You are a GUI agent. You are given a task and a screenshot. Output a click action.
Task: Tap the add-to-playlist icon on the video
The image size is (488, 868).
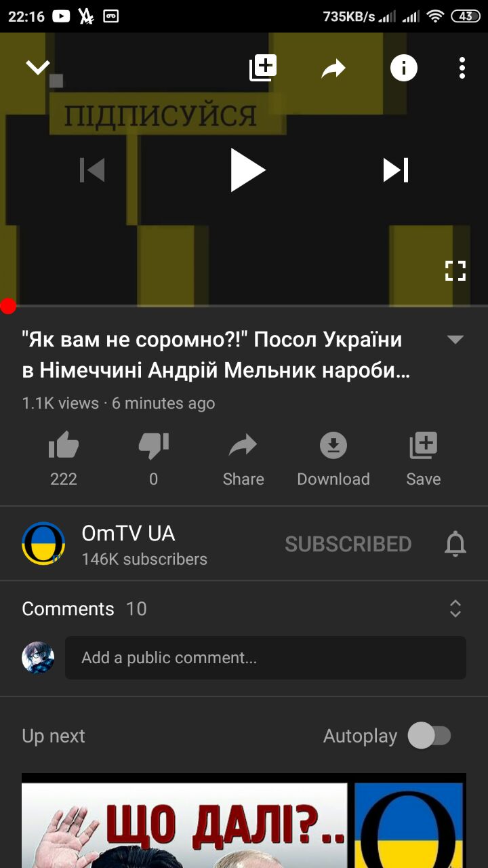coord(263,68)
